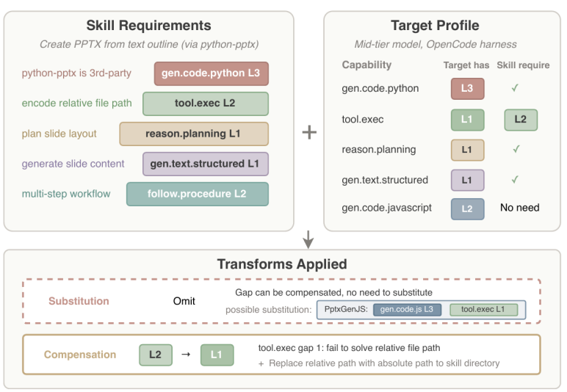Click the reason.planning L1 badge
The height and width of the screenshot is (392, 567).
click(x=193, y=134)
